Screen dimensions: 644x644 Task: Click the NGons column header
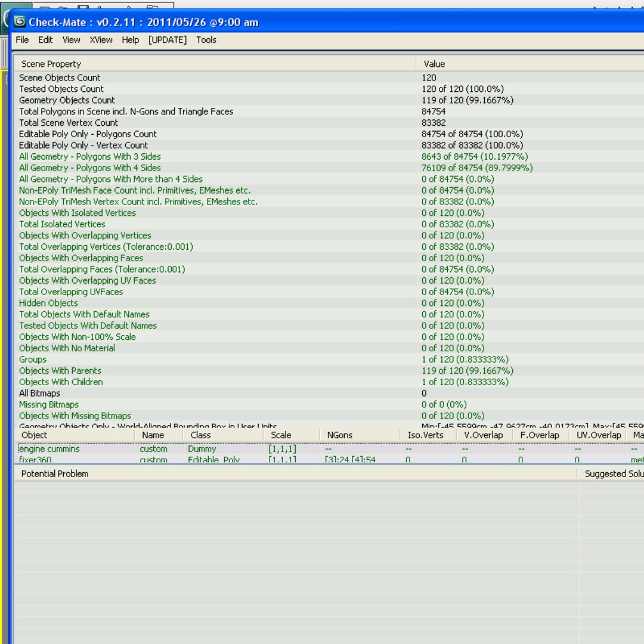pos(360,435)
